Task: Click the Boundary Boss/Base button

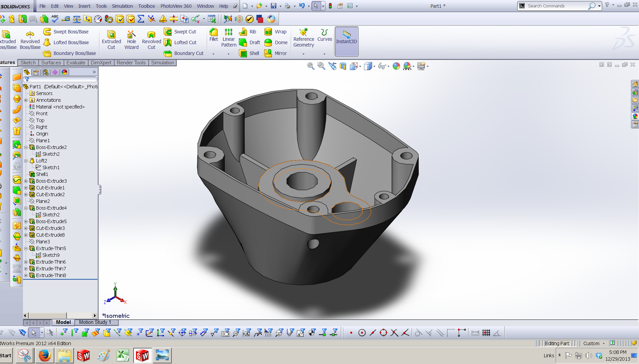Action: click(x=70, y=53)
